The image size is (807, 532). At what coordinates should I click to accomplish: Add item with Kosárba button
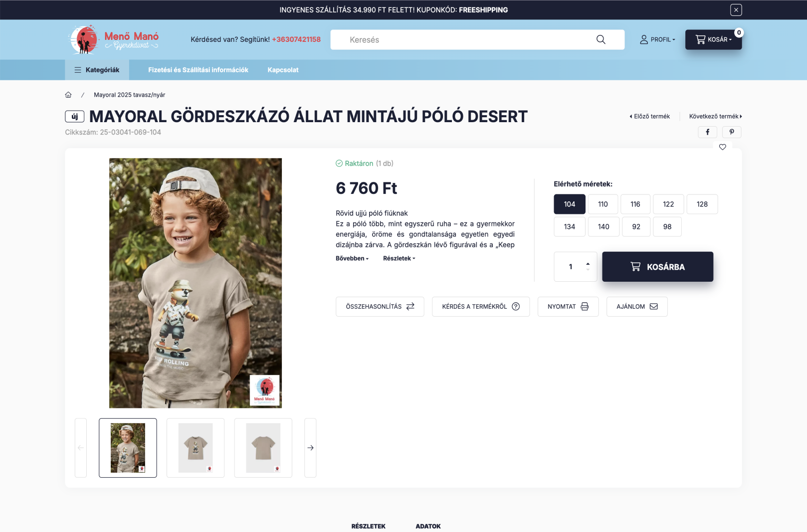tap(657, 267)
